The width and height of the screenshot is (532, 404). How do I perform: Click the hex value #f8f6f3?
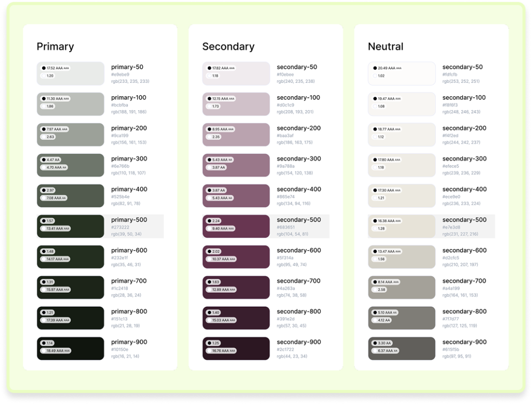click(x=450, y=105)
